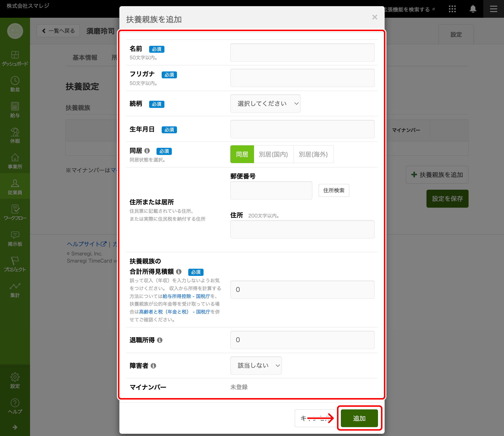Click the 住所検索 address search button

(x=334, y=190)
